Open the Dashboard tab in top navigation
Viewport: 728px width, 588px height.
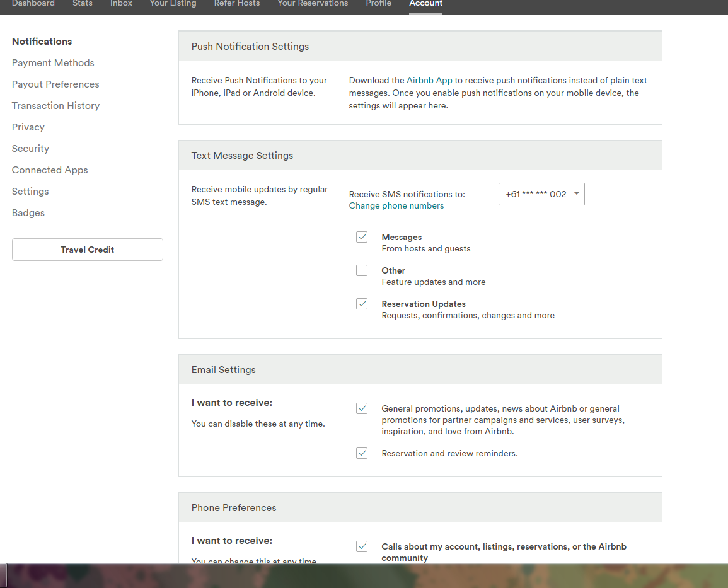33,4
